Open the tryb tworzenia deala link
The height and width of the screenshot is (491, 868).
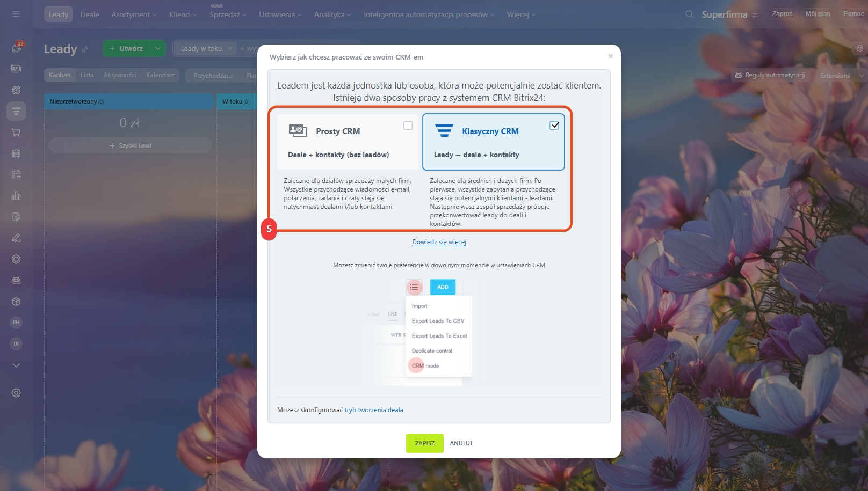[374, 410]
